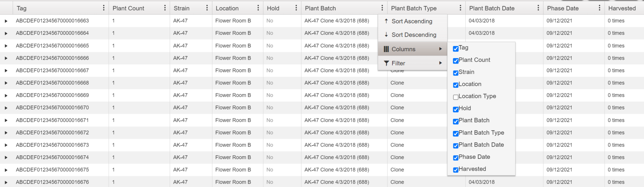644x187 pixels.
Task: Click the Harvested column header
Action: coord(622,8)
